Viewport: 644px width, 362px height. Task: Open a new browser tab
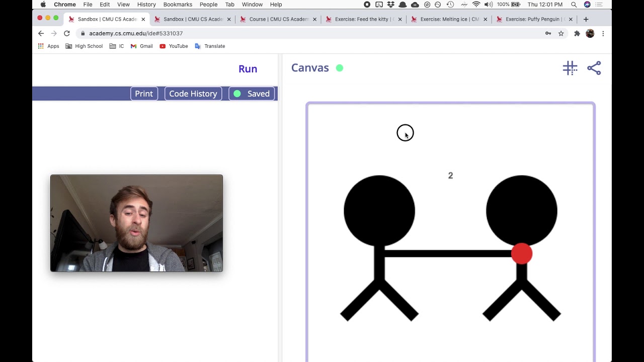tap(586, 19)
